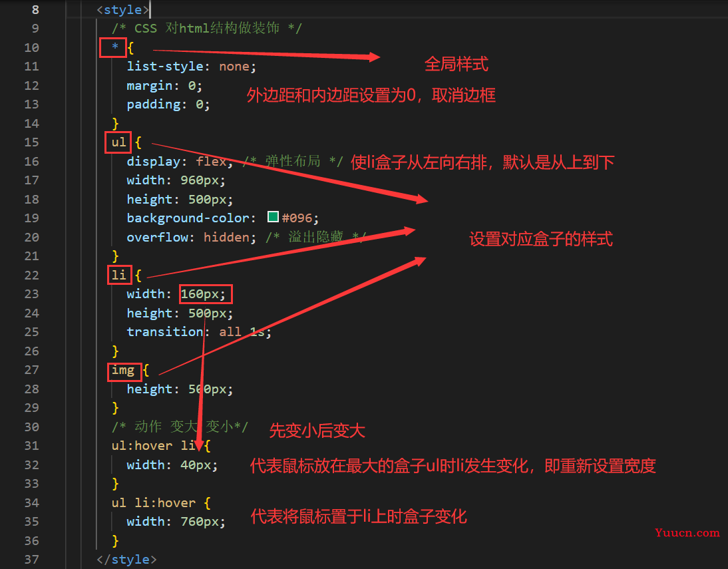The height and width of the screenshot is (569, 728).
Task: Click the boxed img selector
Action: coord(124,371)
